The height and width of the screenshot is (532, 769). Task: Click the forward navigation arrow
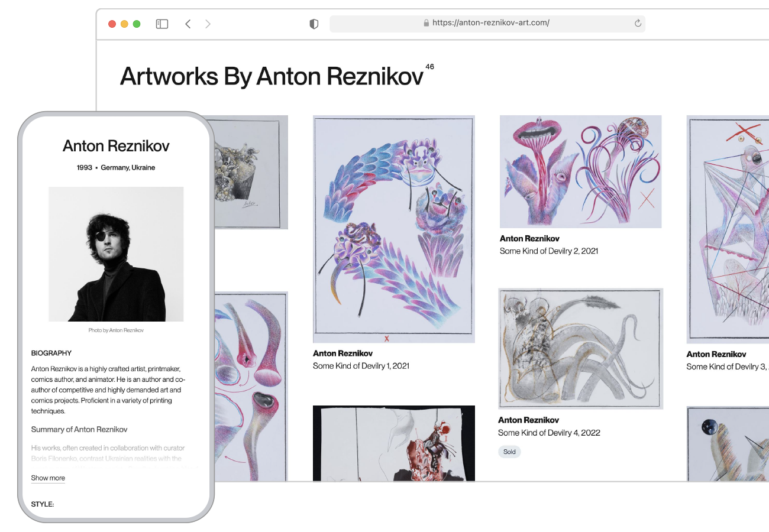(x=208, y=24)
